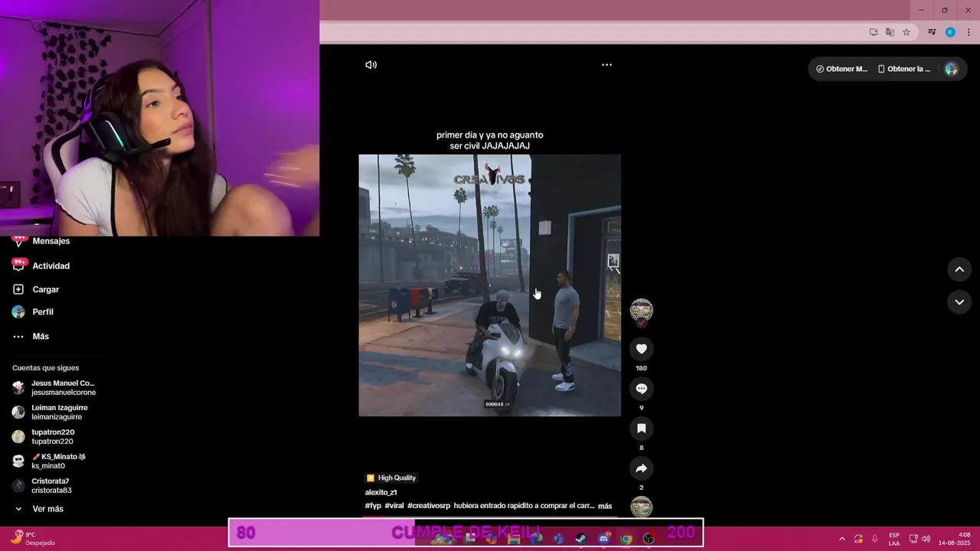The width and height of the screenshot is (980, 551).
Task: Click the Actividad 99+ notification icon
Action: (x=18, y=265)
